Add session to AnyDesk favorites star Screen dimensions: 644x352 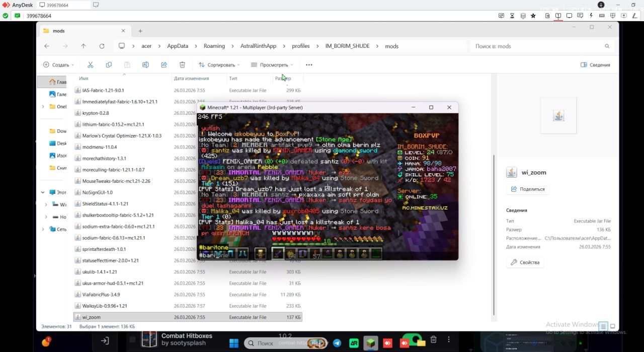(533, 16)
